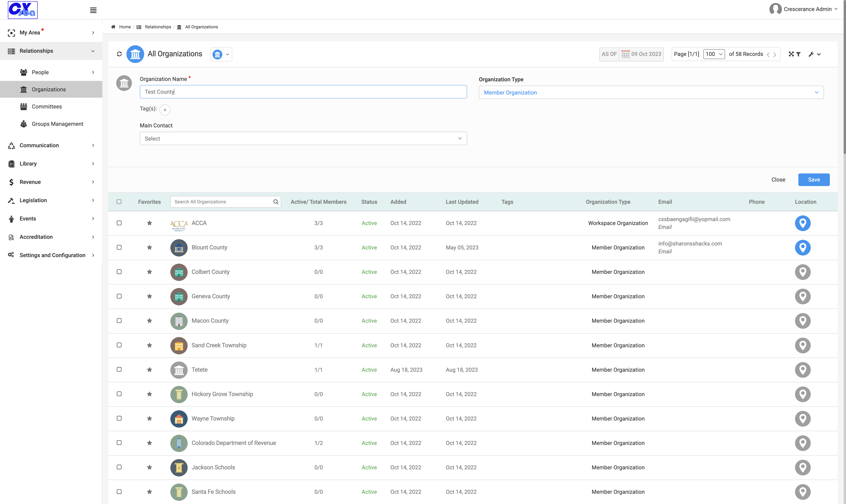The image size is (846, 504).
Task: Check the ACCA row checkbox
Action: pos(119,223)
